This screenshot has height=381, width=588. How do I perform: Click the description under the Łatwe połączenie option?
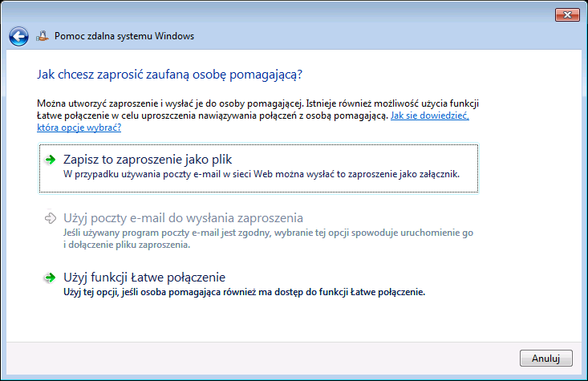243,292
